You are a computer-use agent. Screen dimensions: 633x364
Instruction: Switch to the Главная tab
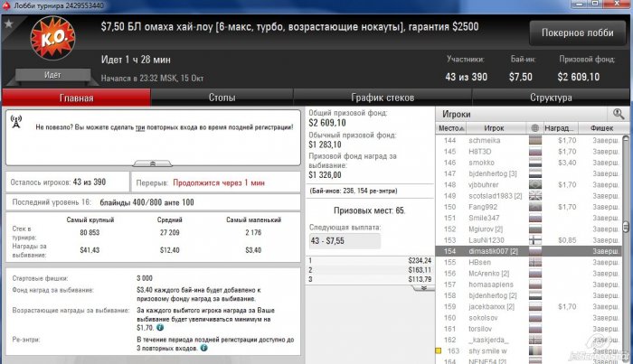[76, 98]
